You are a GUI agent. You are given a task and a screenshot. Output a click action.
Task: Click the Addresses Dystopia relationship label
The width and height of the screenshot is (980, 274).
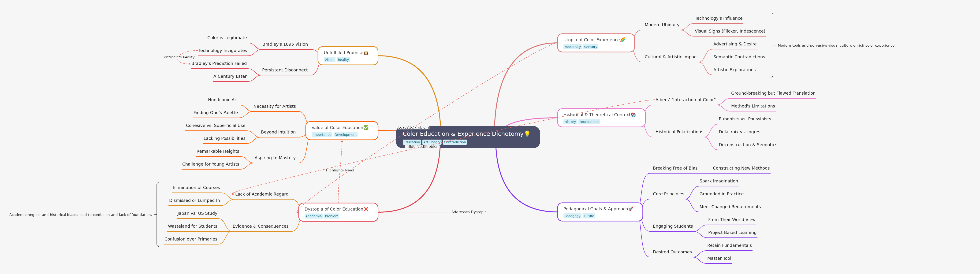469,212
